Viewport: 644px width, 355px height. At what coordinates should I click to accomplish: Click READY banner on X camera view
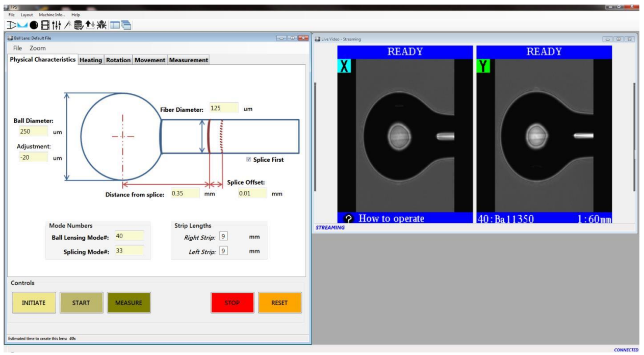pyautogui.click(x=405, y=52)
